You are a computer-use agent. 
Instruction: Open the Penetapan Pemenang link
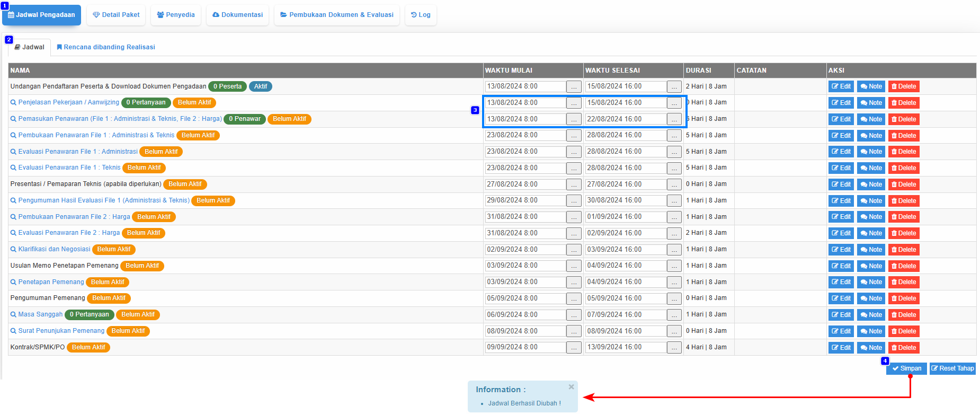pyautogui.click(x=51, y=282)
